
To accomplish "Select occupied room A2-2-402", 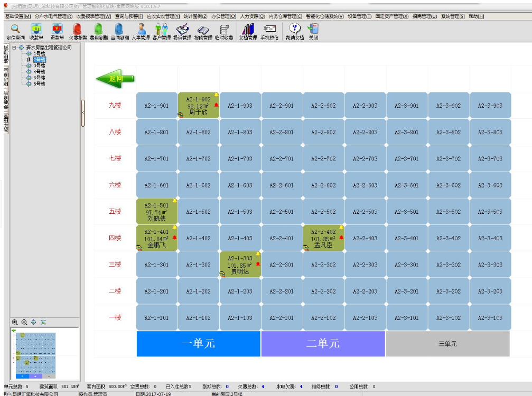I will [x=324, y=238].
